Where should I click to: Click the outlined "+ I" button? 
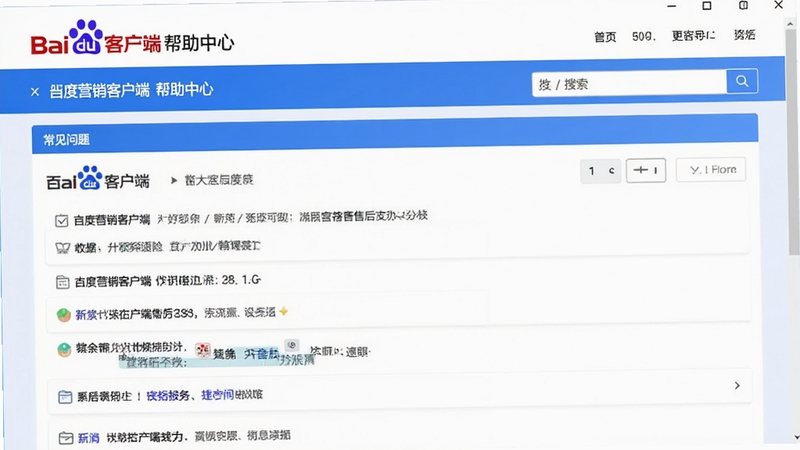[x=645, y=170]
